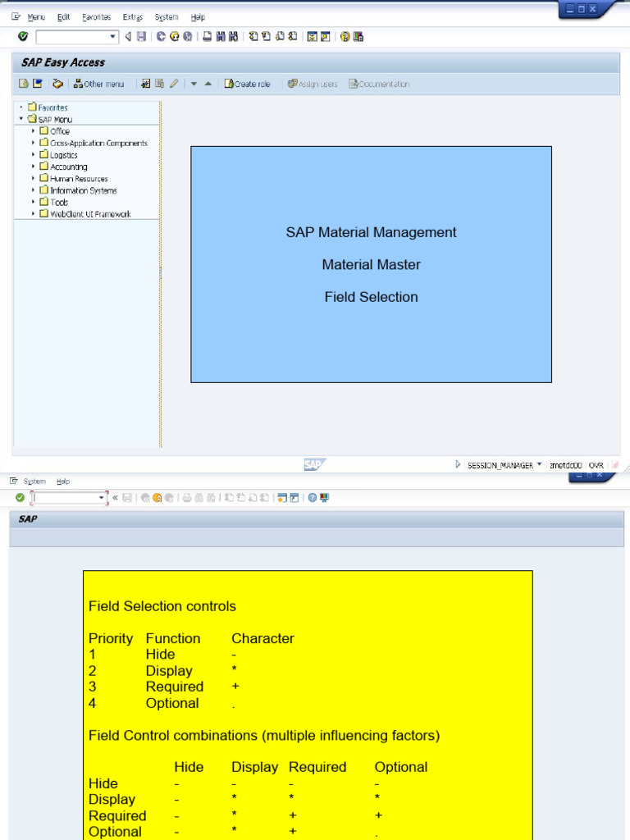Open the Extras menu
The height and width of the screenshot is (840, 630).
pyautogui.click(x=133, y=17)
